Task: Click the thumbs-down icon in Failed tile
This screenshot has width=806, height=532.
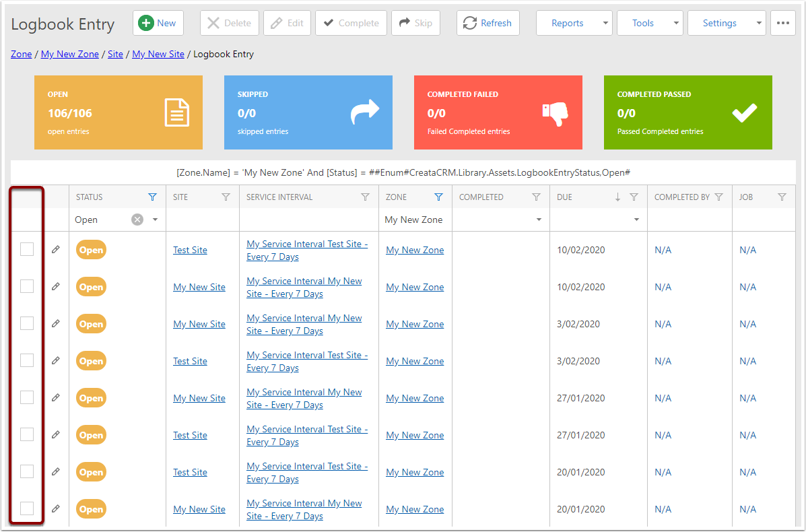Action: tap(555, 114)
